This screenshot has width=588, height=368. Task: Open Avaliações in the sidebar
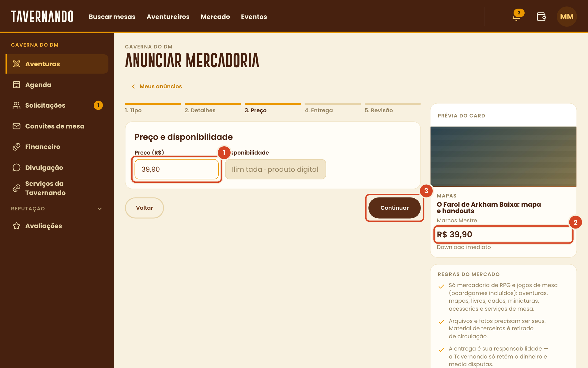pos(57,226)
